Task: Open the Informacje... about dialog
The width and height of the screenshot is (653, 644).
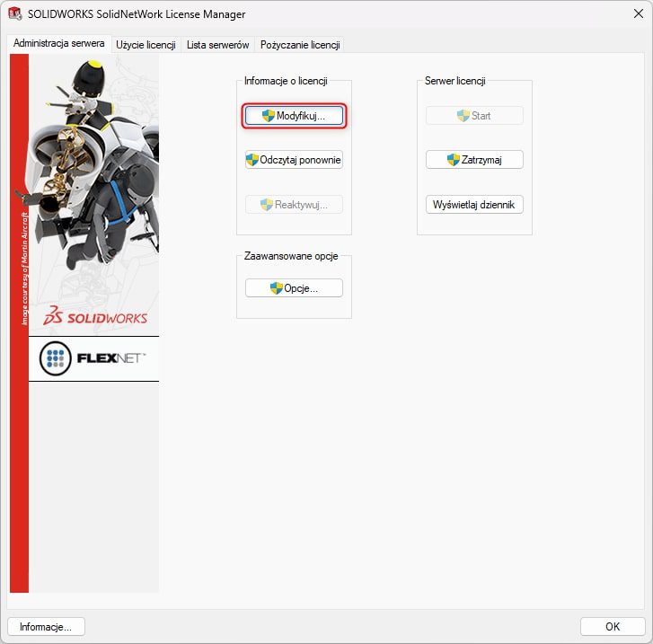Action: [46, 627]
